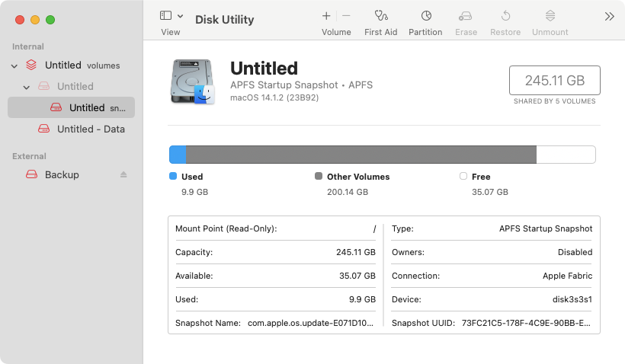Click the Untitled - Data drive icon
This screenshot has height=364, width=625.
pos(43,129)
